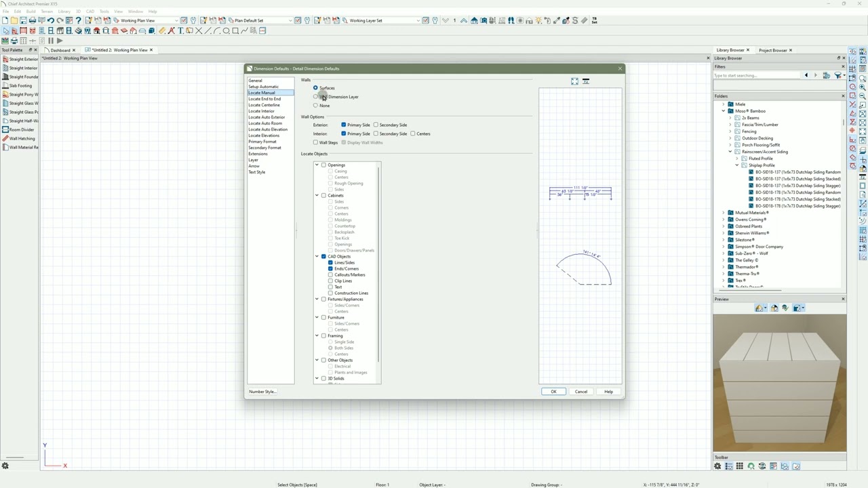The image size is (868, 488).
Task: Select Primary Format in dialog sidebar
Action: tap(262, 142)
